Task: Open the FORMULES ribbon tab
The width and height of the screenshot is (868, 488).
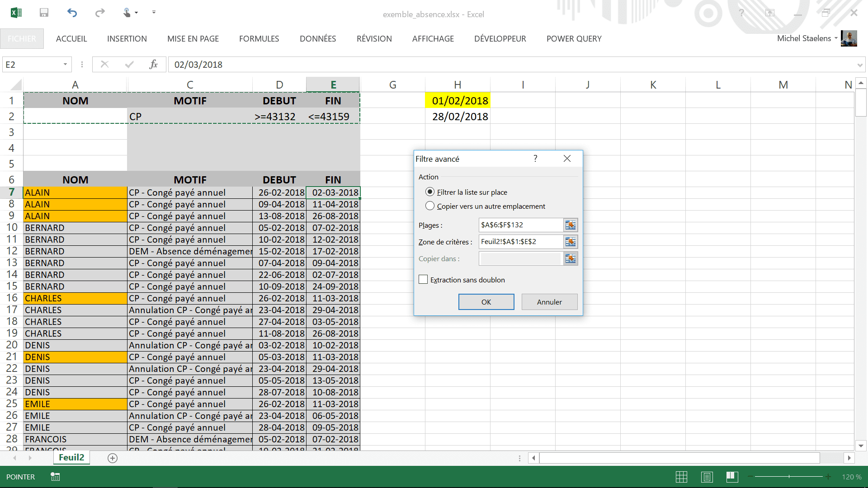Action: tap(259, 39)
